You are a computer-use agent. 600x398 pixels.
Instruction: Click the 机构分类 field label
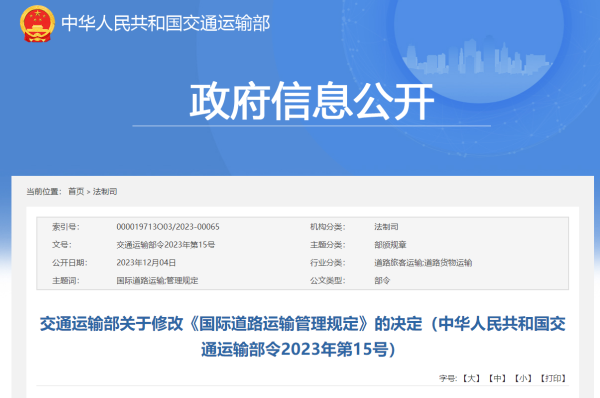pyautogui.click(x=328, y=227)
